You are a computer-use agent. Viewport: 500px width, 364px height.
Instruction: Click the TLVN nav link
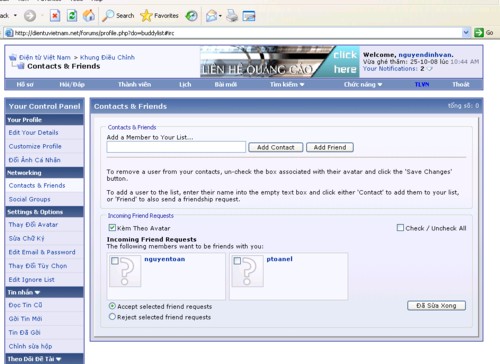click(422, 85)
